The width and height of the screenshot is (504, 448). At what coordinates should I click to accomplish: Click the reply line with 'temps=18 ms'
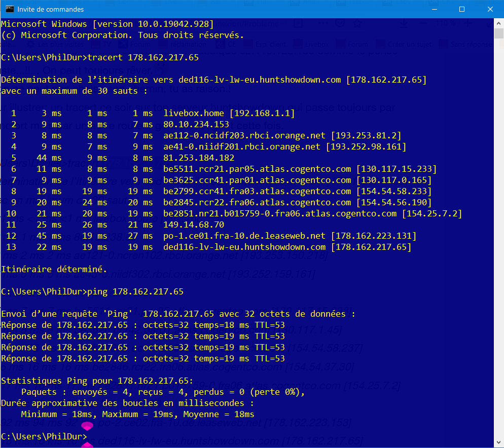click(x=143, y=325)
